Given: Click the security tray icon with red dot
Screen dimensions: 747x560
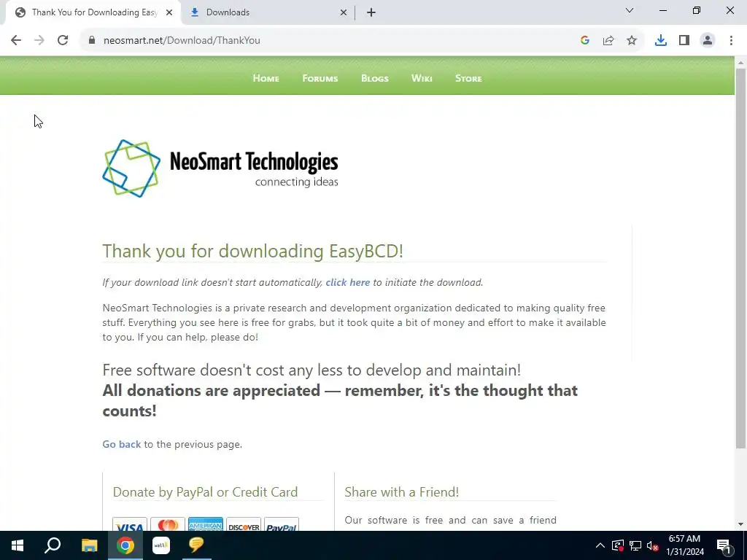Looking at the screenshot, I should coord(618,545).
